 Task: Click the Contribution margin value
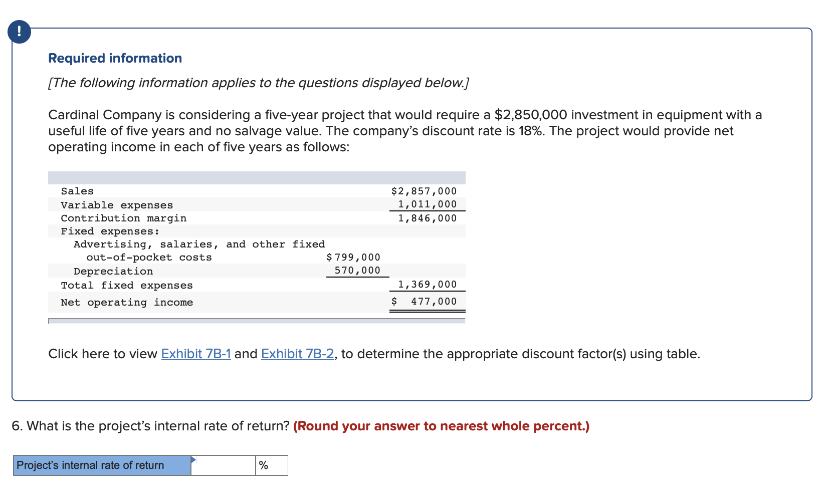[x=427, y=218]
